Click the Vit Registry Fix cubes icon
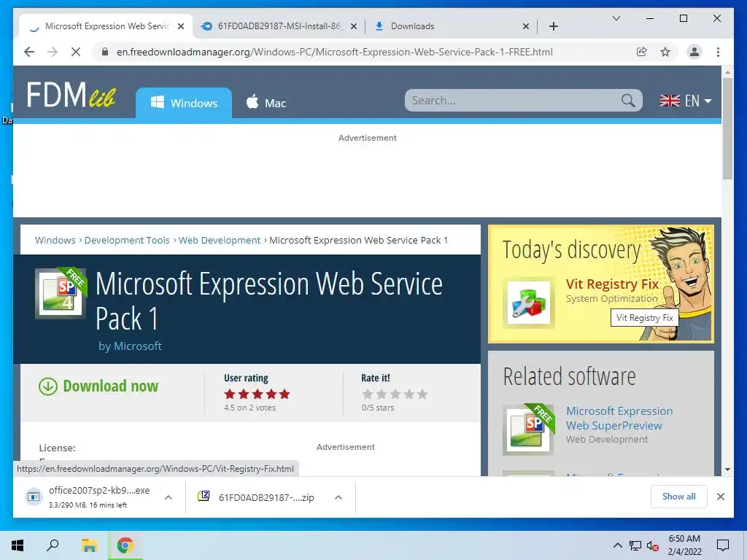The width and height of the screenshot is (747, 560). click(529, 303)
